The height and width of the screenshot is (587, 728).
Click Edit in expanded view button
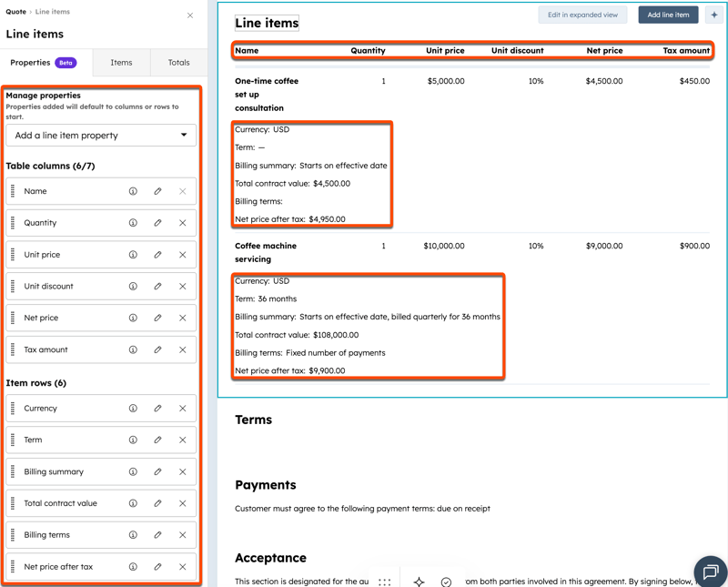(x=582, y=15)
